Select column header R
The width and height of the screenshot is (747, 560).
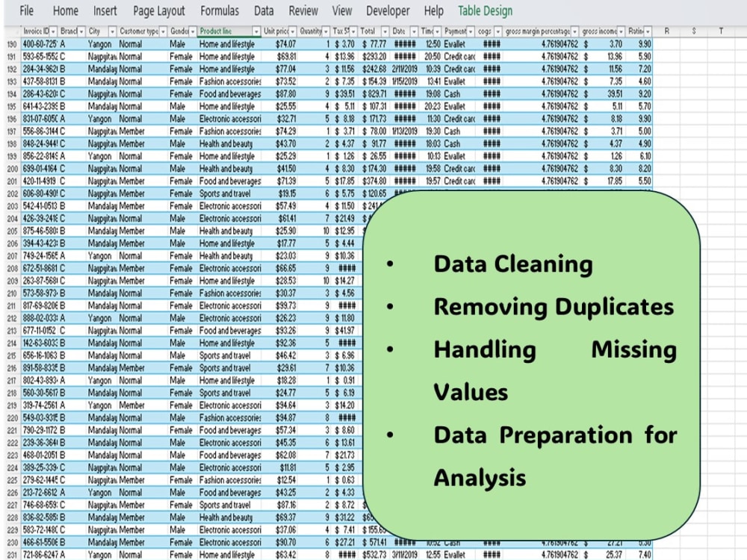pos(666,31)
